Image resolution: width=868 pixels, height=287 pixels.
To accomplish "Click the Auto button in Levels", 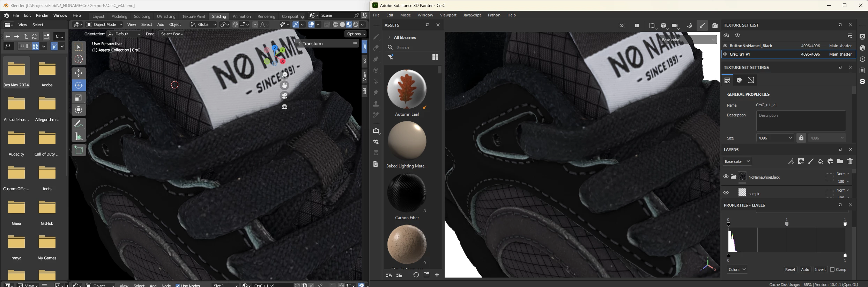I will [805, 270].
